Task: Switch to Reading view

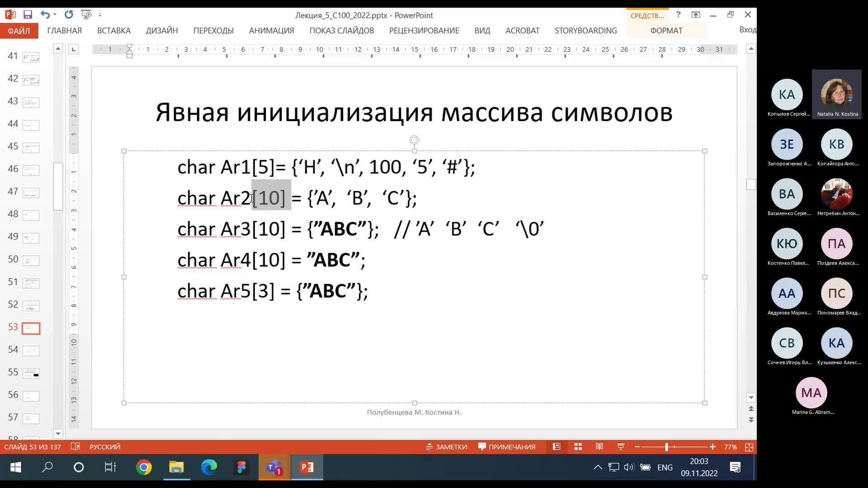Action: pyautogui.click(x=599, y=447)
